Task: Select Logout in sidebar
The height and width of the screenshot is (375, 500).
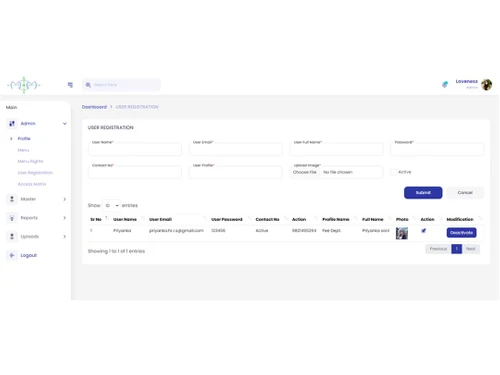Action: [x=29, y=255]
